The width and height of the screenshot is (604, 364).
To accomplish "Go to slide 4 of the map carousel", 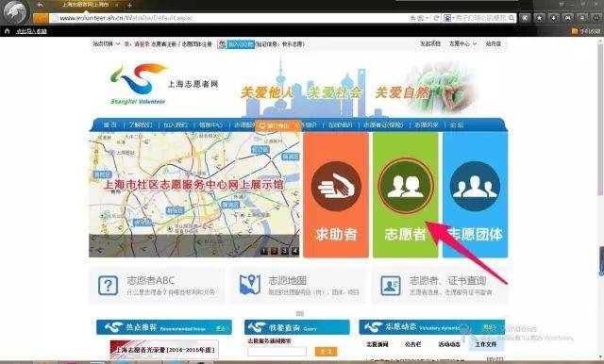I will pos(295,251).
